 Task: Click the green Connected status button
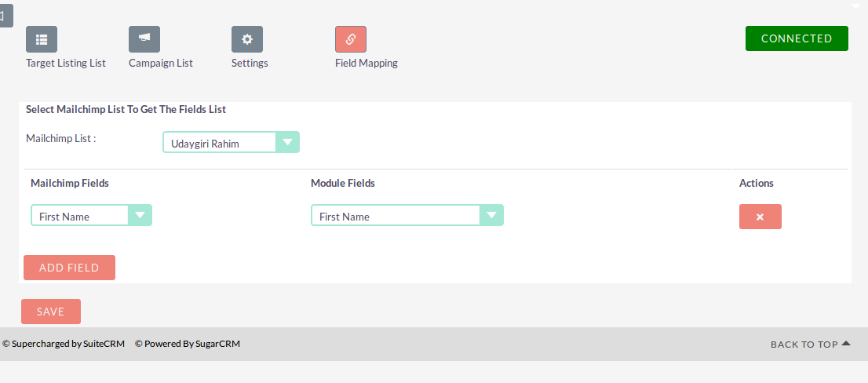point(797,38)
